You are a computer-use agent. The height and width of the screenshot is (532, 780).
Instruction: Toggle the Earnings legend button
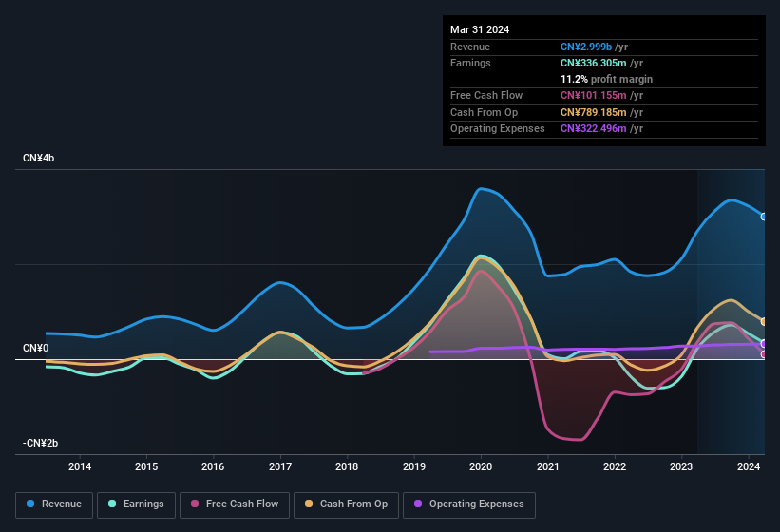(136, 504)
